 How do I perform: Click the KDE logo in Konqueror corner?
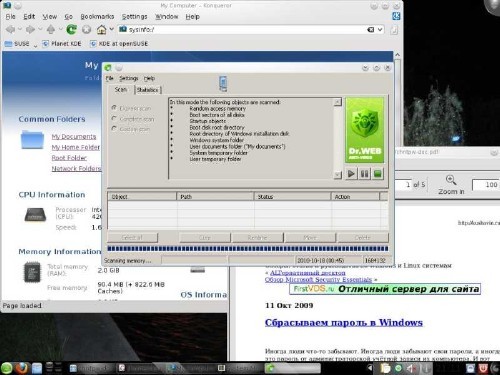pos(396,16)
